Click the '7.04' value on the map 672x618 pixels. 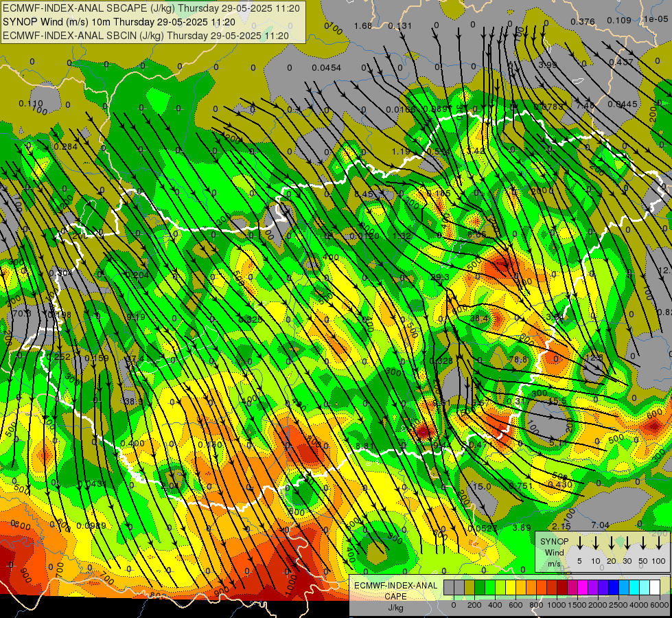pyautogui.click(x=600, y=525)
